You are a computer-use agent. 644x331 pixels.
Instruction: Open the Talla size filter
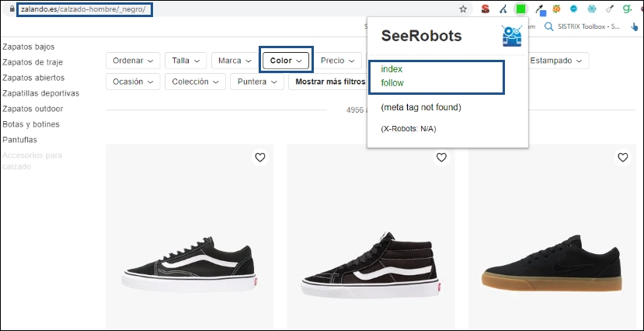pyautogui.click(x=186, y=61)
